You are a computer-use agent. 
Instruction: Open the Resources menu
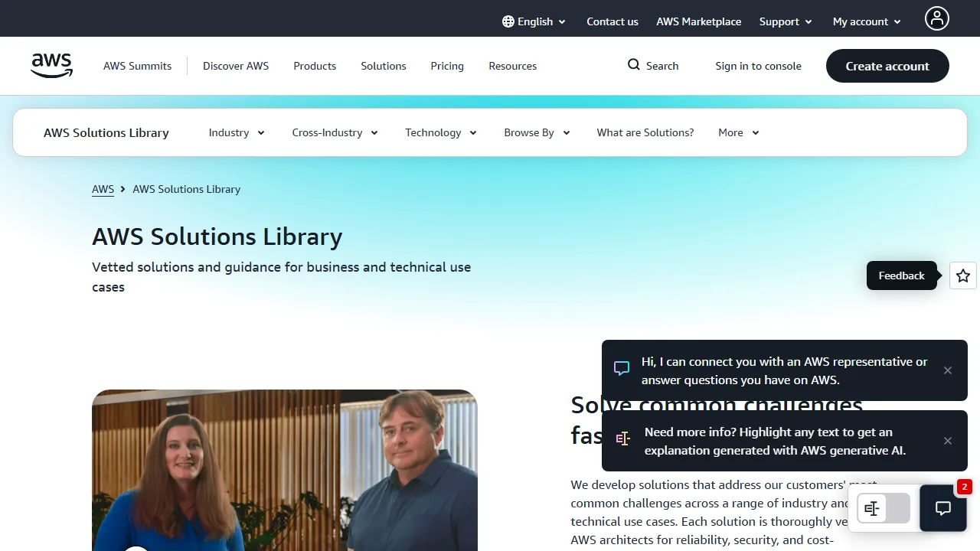pos(513,66)
